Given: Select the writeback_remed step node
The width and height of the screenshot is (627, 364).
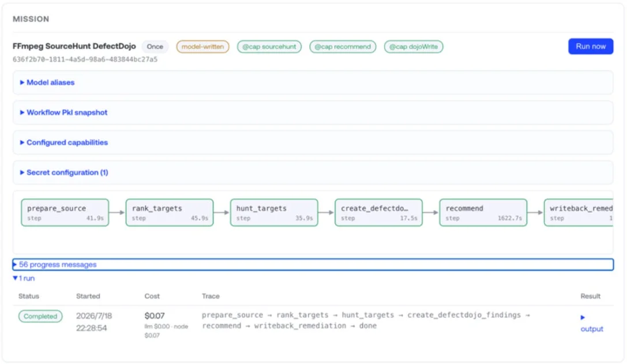Looking at the screenshot, I should 579,212.
